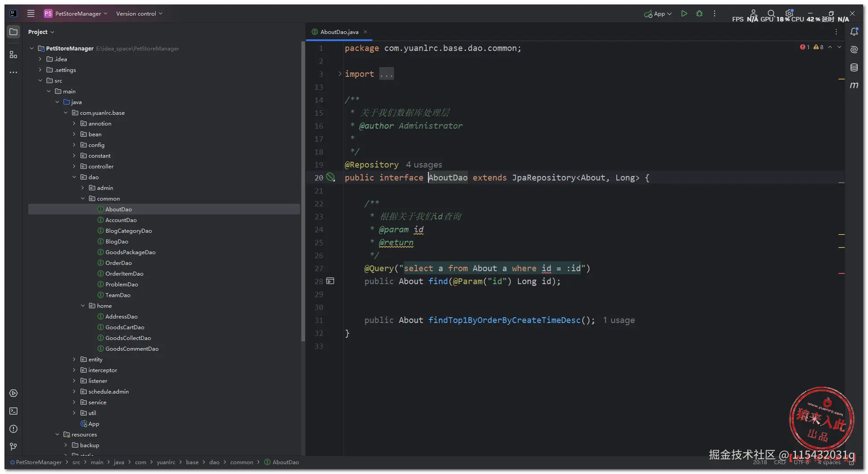Open the code with me account icon

pos(754,13)
